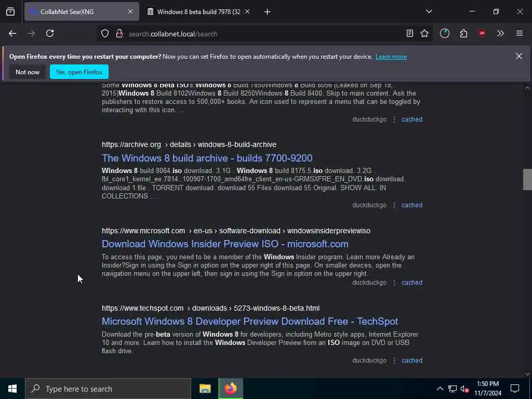The width and height of the screenshot is (532, 399).
Task: Open tracking protection shield icon
Action: [105, 34]
